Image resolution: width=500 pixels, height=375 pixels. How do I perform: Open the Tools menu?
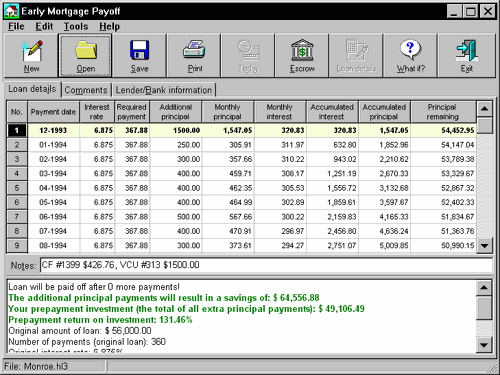click(x=76, y=26)
